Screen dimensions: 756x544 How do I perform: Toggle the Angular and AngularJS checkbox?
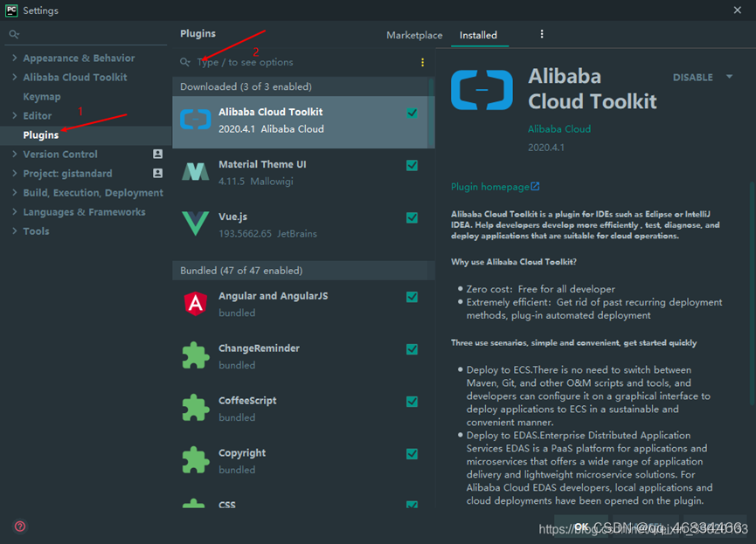coord(412,297)
